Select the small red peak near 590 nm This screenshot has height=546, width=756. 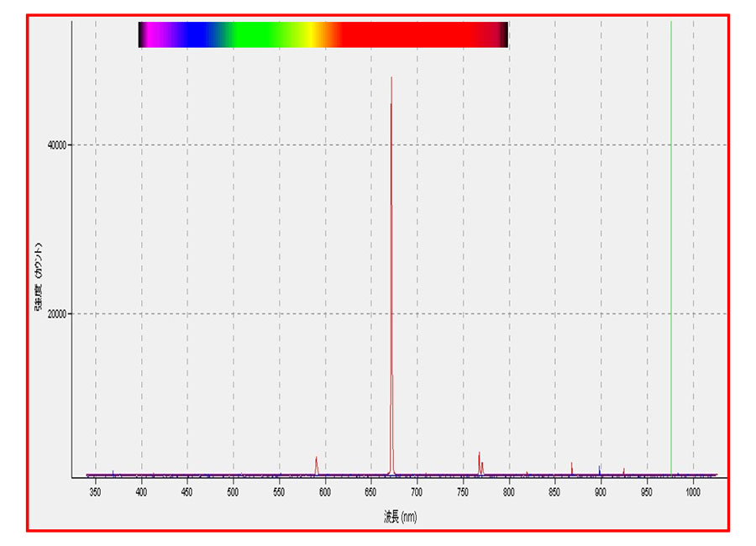pyautogui.click(x=317, y=465)
